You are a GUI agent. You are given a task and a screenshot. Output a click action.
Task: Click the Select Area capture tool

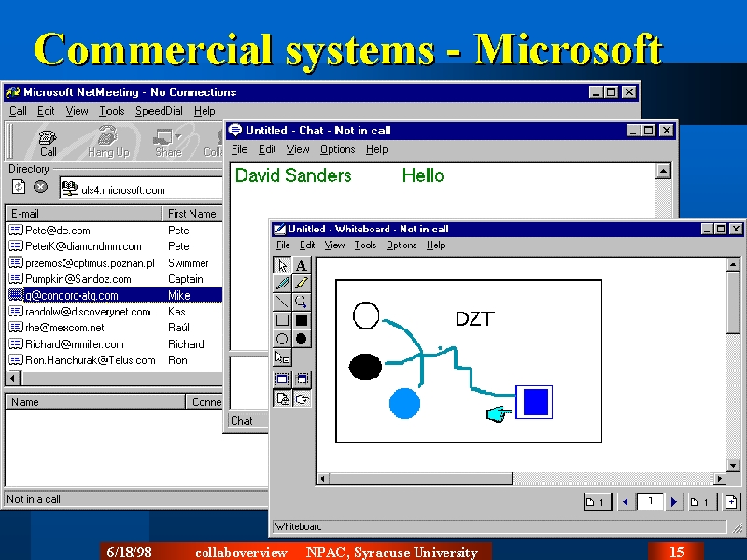click(x=302, y=379)
